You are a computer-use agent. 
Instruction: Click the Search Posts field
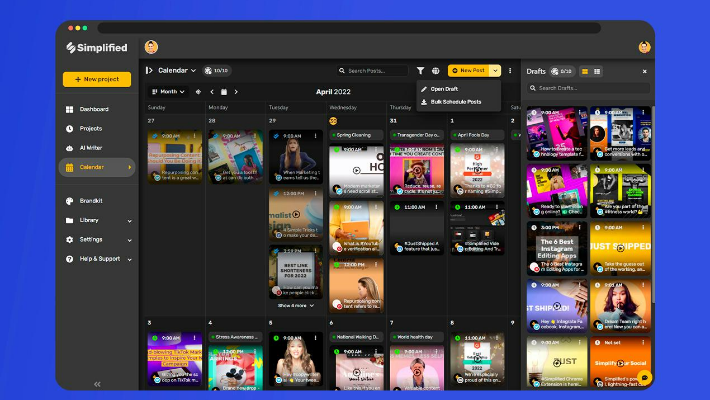pyautogui.click(x=372, y=71)
